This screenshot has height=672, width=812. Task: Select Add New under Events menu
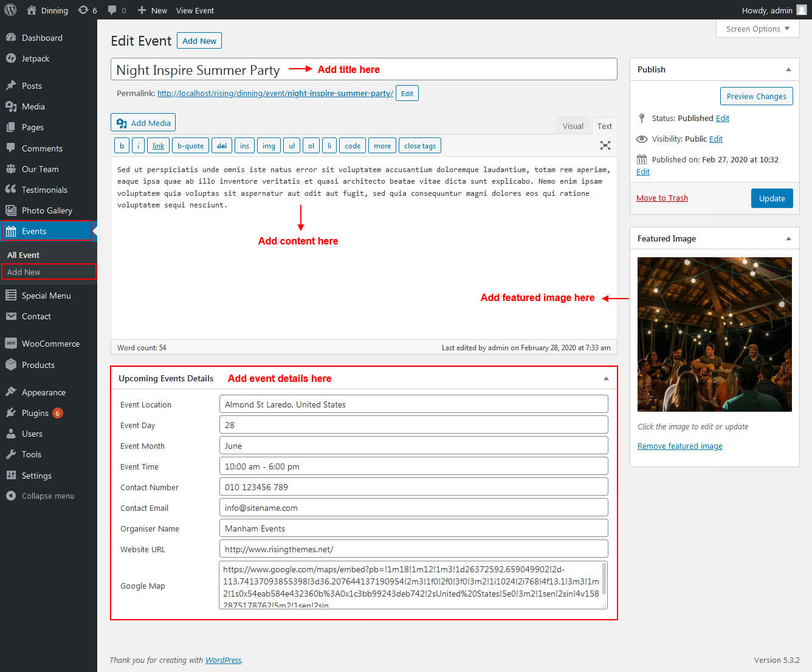coord(24,272)
